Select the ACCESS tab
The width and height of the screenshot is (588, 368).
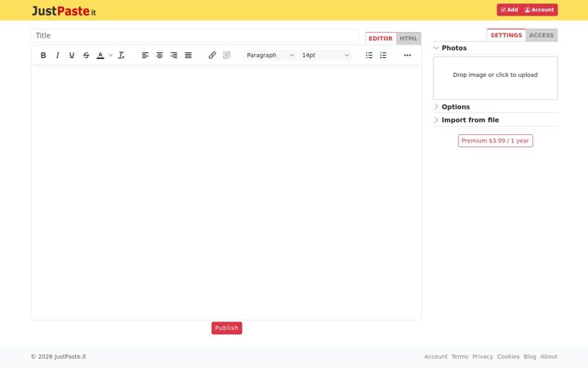pyautogui.click(x=541, y=35)
